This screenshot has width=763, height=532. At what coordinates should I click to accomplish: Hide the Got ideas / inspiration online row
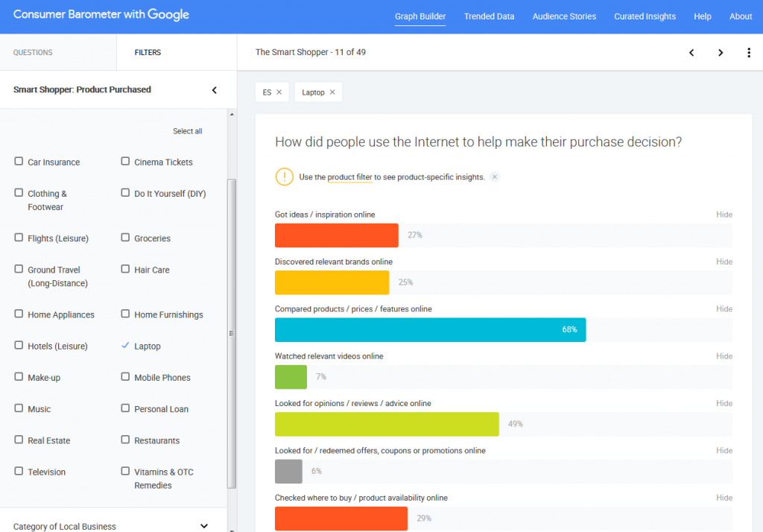pos(724,215)
